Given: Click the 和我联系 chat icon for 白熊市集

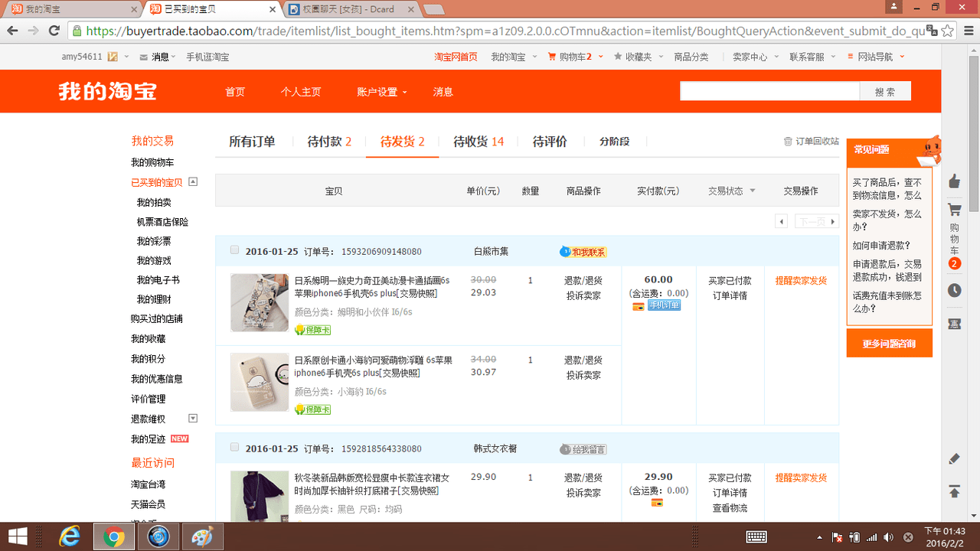Looking at the screenshot, I should point(583,252).
